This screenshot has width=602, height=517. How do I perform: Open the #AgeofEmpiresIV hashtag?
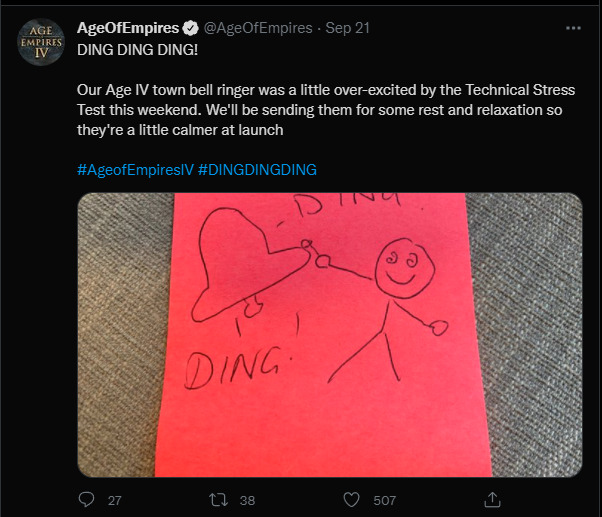pos(134,169)
